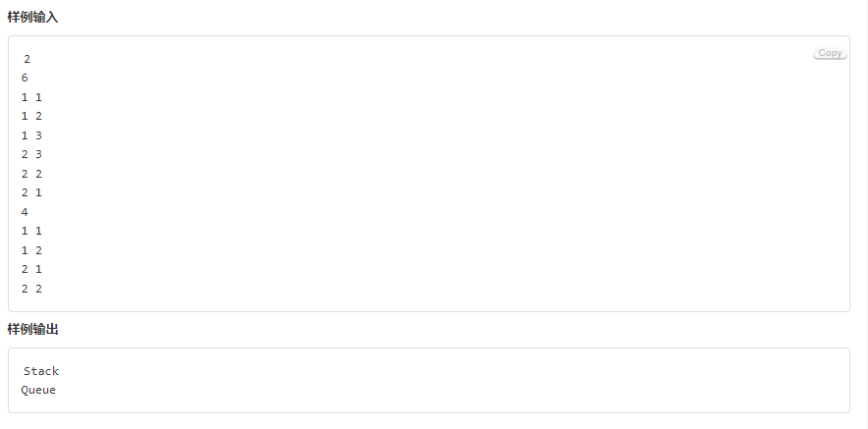Click the final "2 2" line of sample input
Viewport: 868px width, 429px height.
tap(31, 289)
